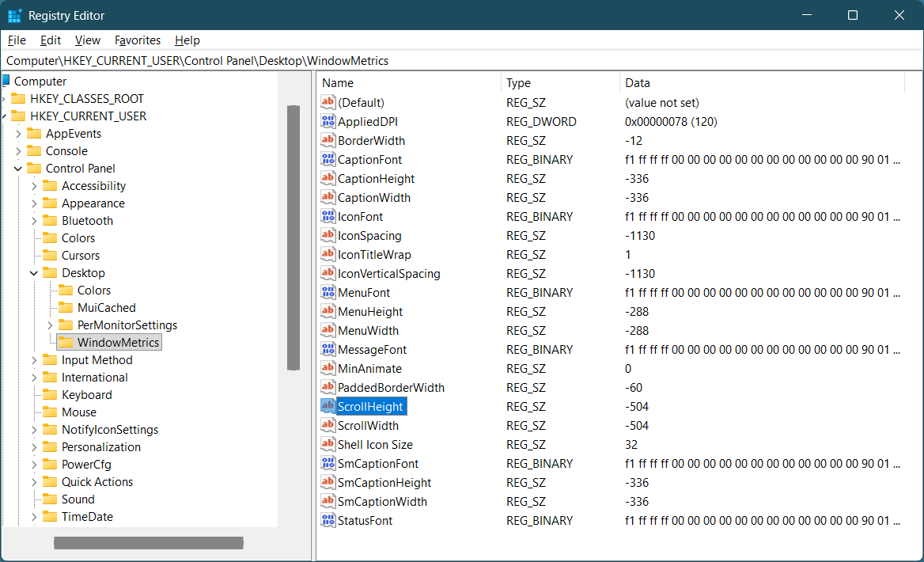Select the CaptionFont binary value icon

pos(328,160)
